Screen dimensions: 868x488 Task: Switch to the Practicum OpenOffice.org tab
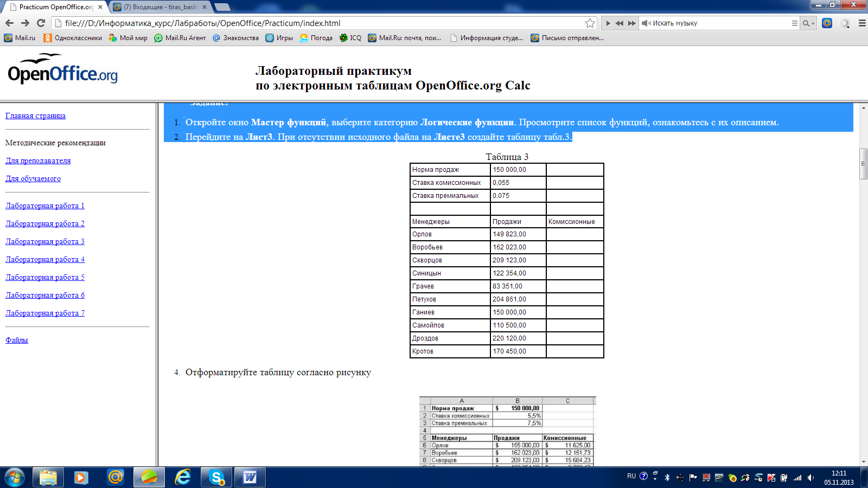pos(55,7)
